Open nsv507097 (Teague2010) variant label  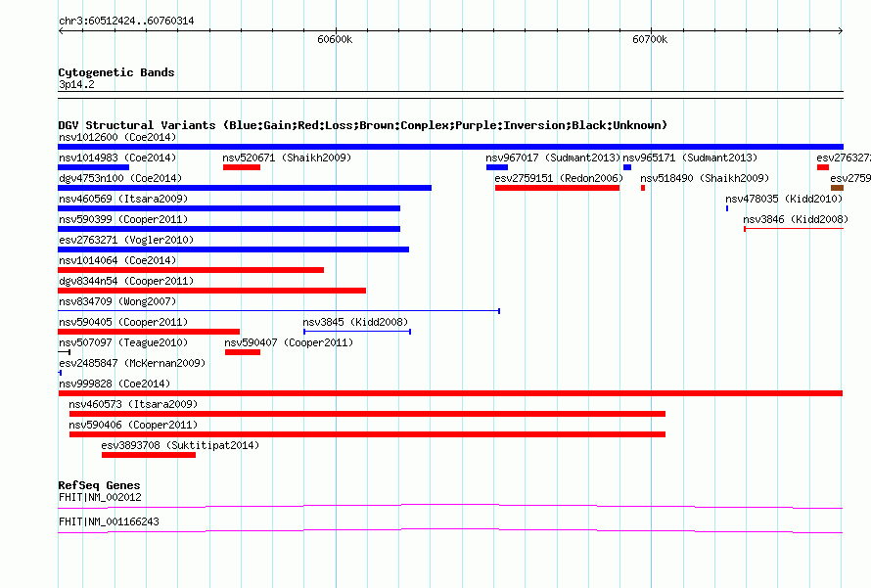click(x=123, y=342)
